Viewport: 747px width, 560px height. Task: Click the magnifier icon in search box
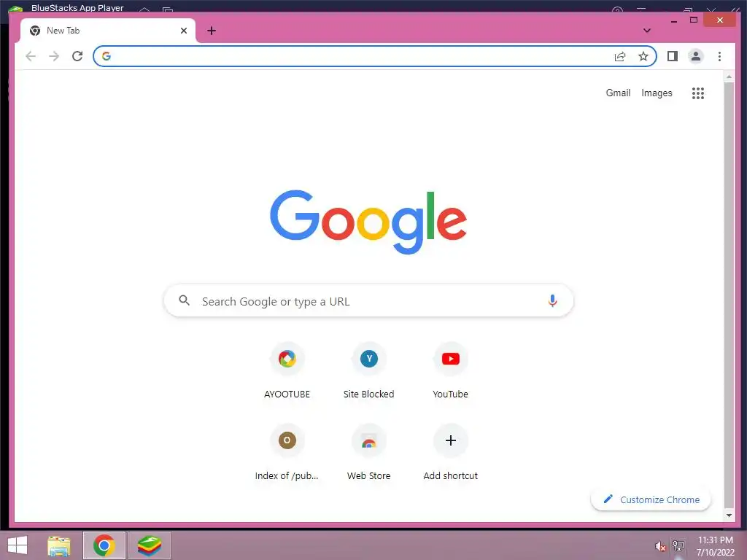tap(185, 300)
